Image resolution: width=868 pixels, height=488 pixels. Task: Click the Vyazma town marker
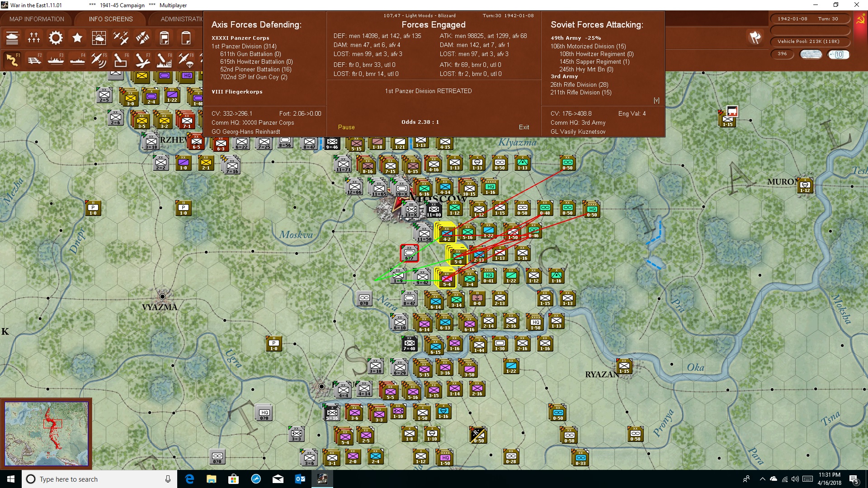[x=162, y=296]
